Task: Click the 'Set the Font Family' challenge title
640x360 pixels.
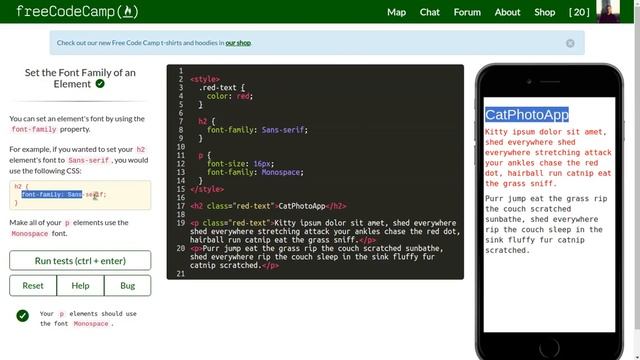Action: [80, 78]
